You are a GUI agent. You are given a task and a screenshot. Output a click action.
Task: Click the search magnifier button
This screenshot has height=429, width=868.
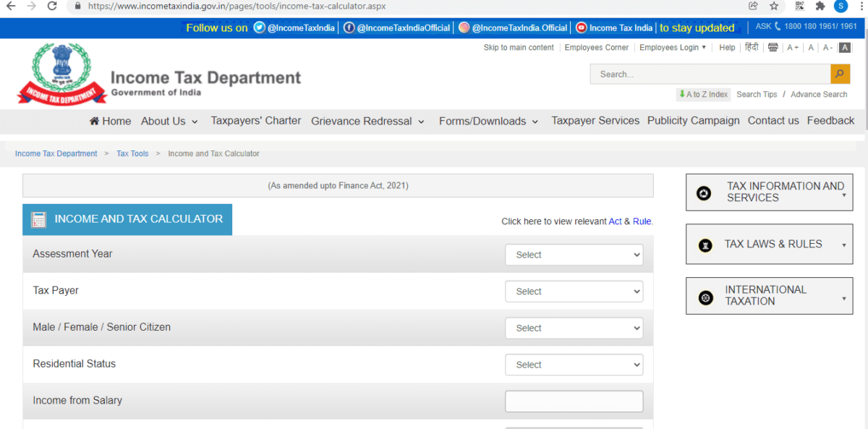coord(839,74)
